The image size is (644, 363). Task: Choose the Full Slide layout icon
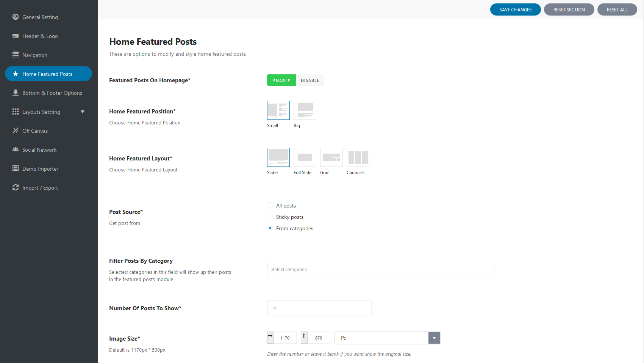tap(305, 157)
